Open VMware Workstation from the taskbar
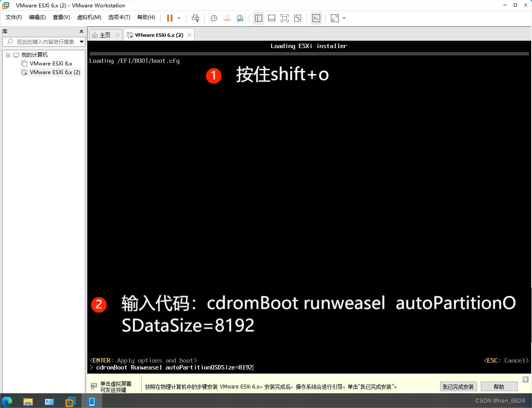The width and height of the screenshot is (532, 408). [x=70, y=402]
